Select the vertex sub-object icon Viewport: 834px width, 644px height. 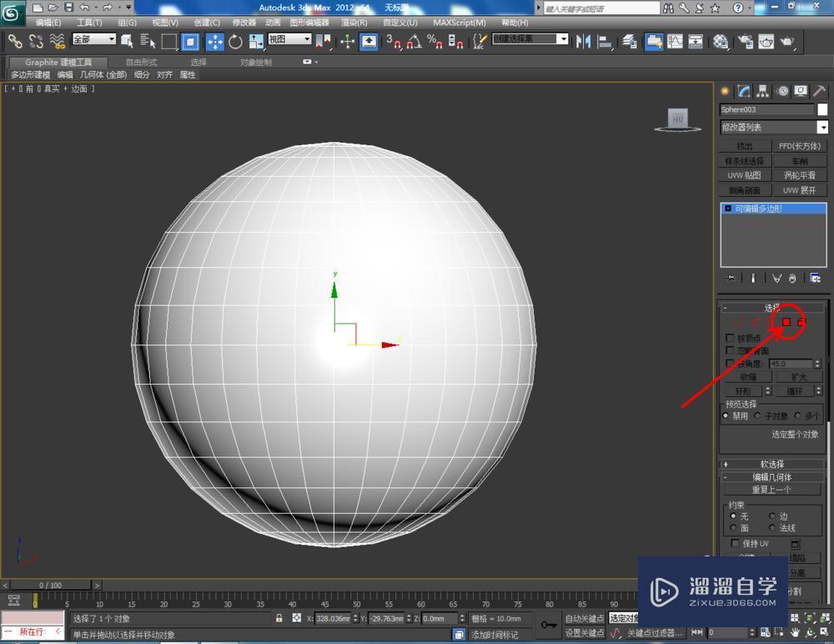coord(738,321)
